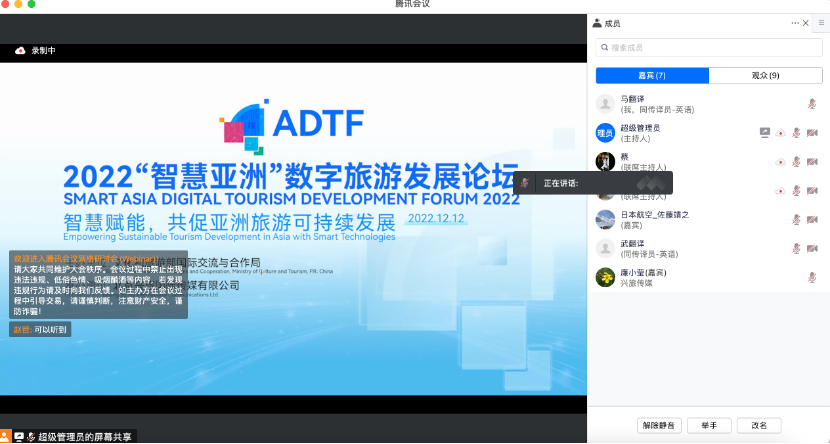Click the screen-sharing icon for 超级管理员
The height and width of the screenshot is (444, 830).
(x=764, y=133)
